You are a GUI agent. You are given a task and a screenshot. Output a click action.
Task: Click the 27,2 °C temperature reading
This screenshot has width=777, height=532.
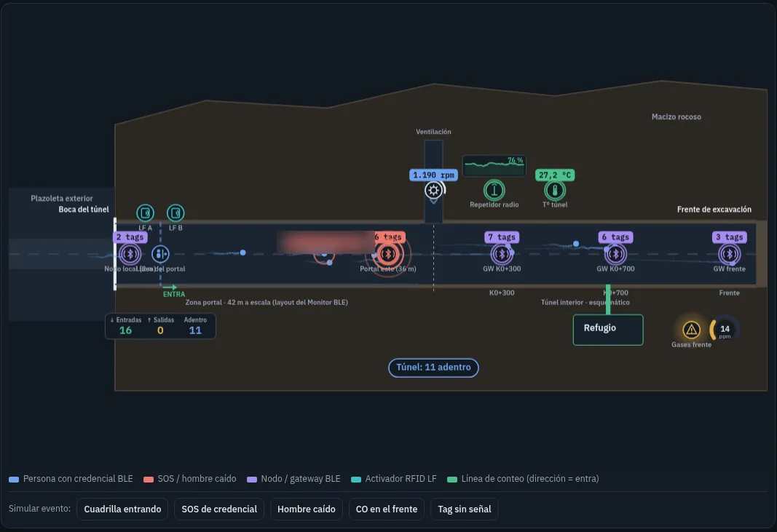tap(555, 175)
